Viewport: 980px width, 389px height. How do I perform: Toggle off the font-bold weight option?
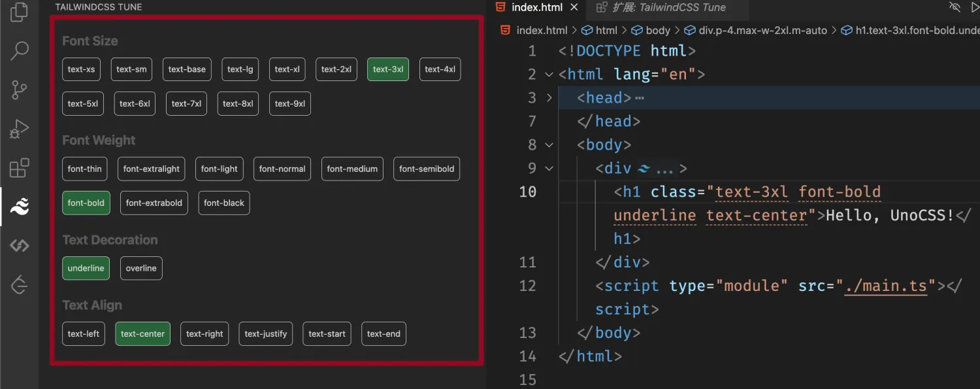coord(86,203)
